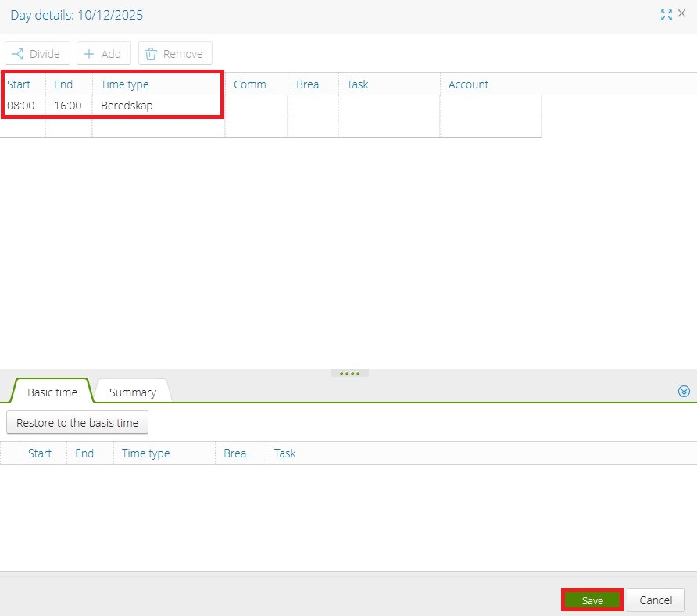Collapse the bottom panel chevron

click(684, 392)
